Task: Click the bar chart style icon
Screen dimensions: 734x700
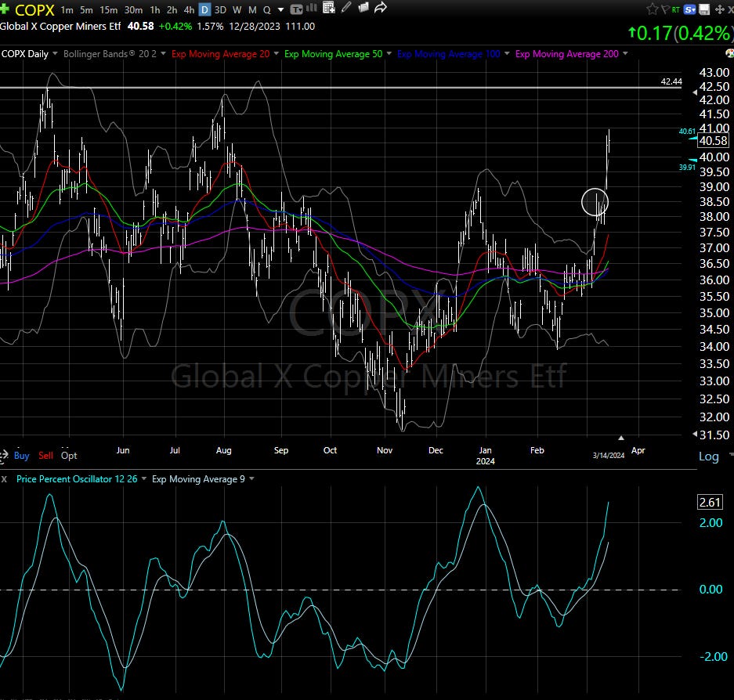Action: pyautogui.click(x=311, y=8)
